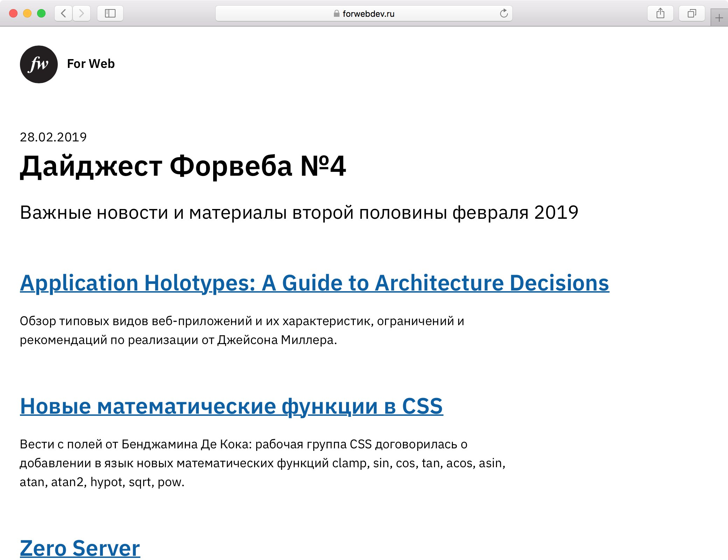The height and width of the screenshot is (560, 728).
Task: Focus the forwebdev.ru address field
Action: point(364,13)
